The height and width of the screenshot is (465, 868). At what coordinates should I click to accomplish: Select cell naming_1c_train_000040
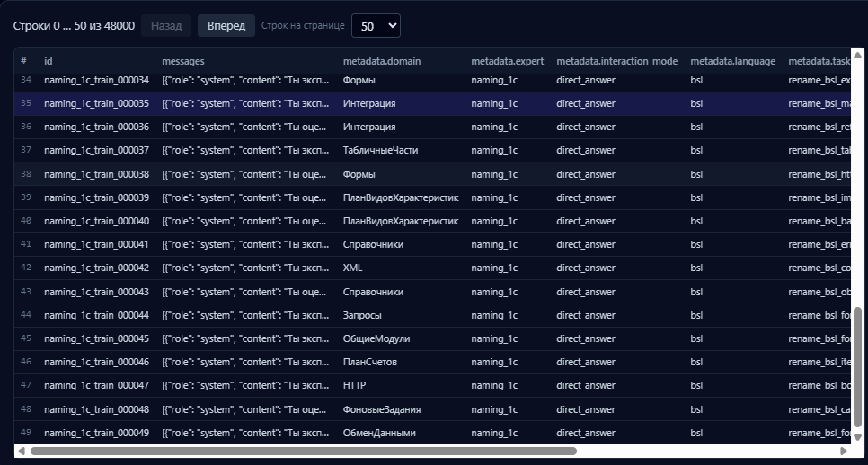click(x=96, y=221)
